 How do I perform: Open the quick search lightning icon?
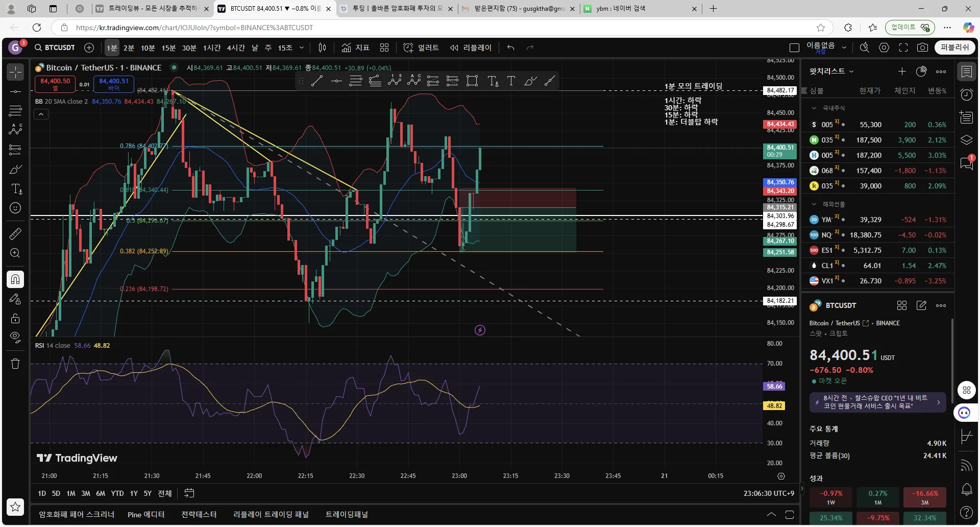click(x=865, y=47)
